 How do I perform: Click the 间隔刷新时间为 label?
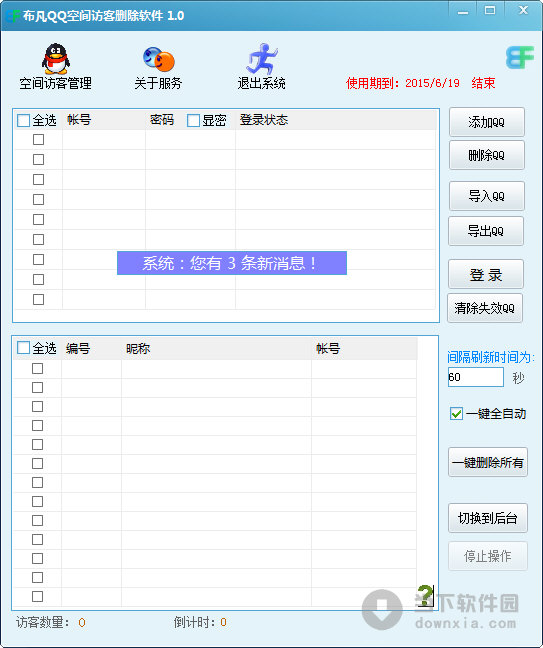pyautogui.click(x=491, y=357)
